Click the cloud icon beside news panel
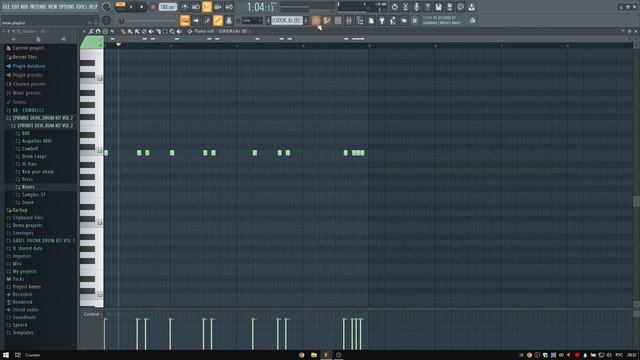The height and width of the screenshot is (360, 640). click(472, 20)
